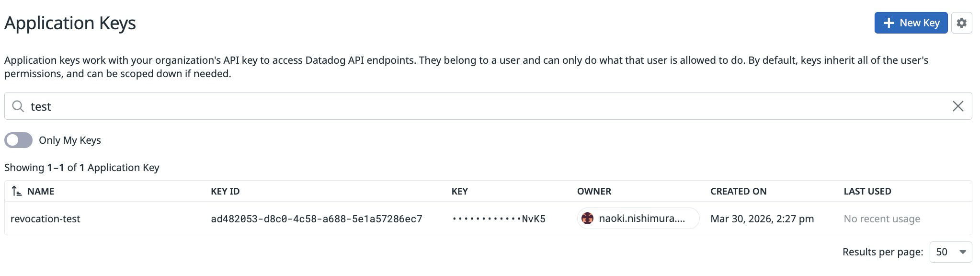Open the revocation-test application key

(46, 218)
